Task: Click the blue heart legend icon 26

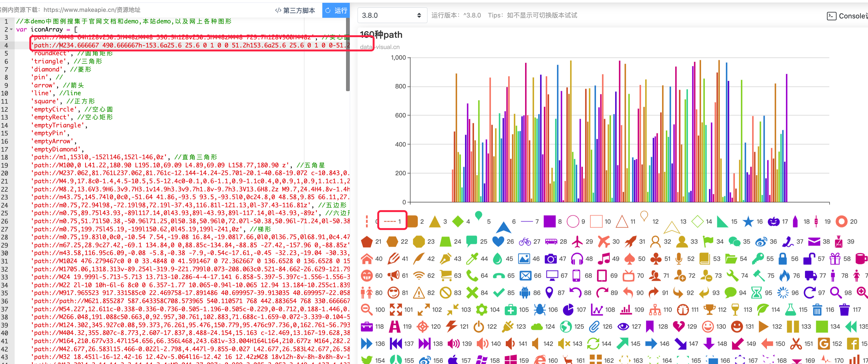Action: click(x=498, y=241)
